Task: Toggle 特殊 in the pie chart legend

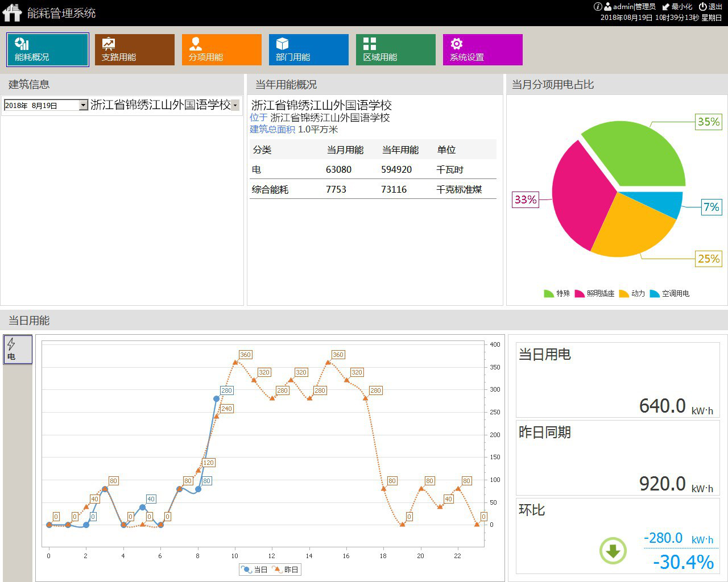Action: tap(557, 294)
